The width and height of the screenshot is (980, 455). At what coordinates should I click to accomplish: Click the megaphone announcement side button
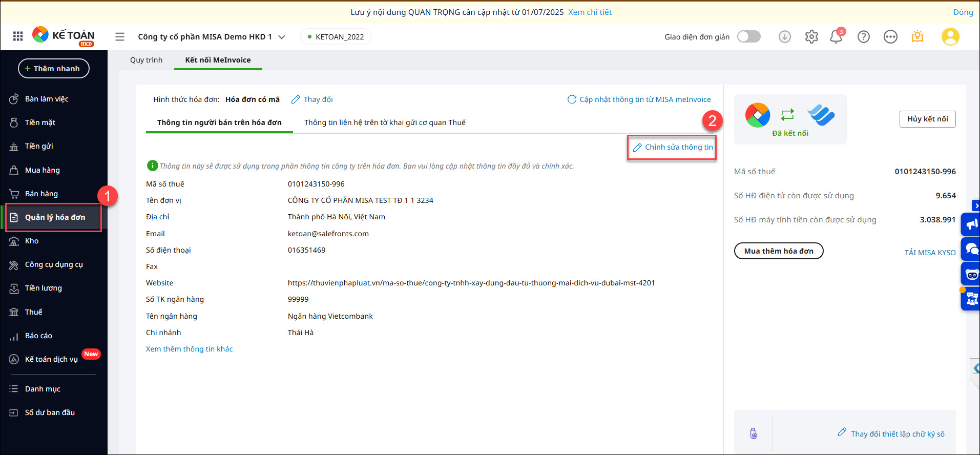[971, 224]
